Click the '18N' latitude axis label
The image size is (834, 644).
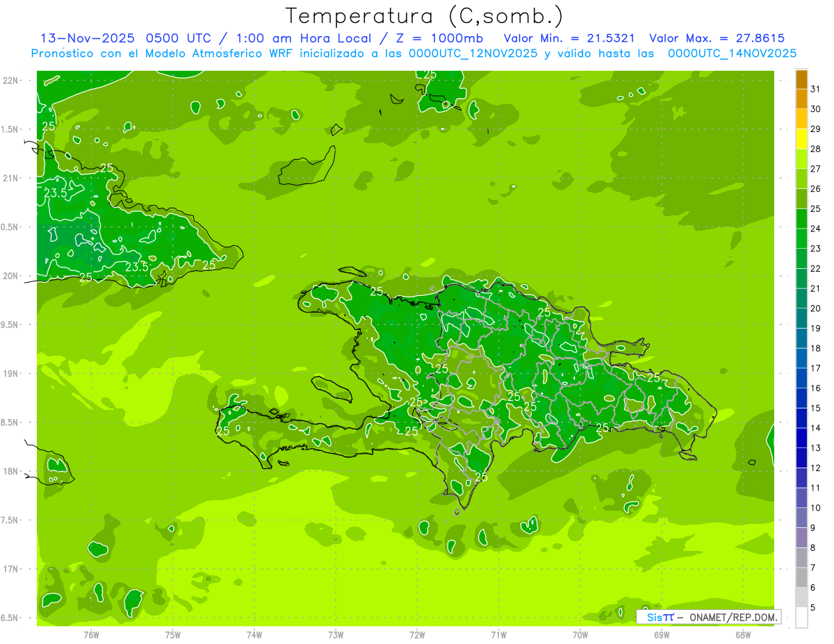tap(10, 472)
